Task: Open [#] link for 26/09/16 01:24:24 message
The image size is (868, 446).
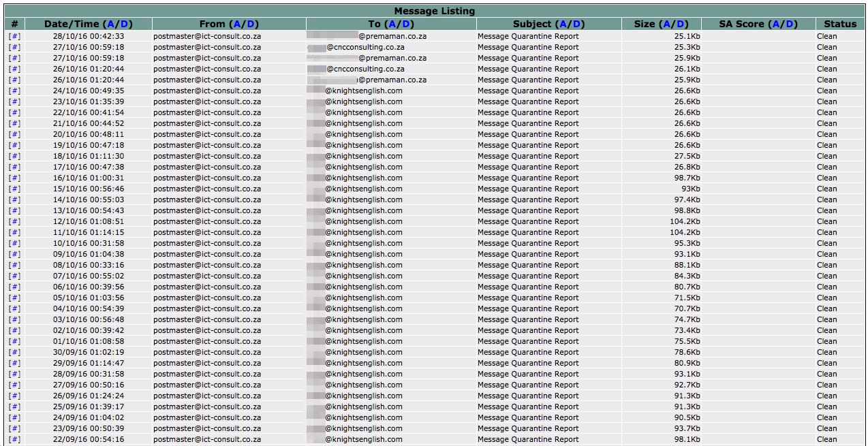Action: pos(14,396)
